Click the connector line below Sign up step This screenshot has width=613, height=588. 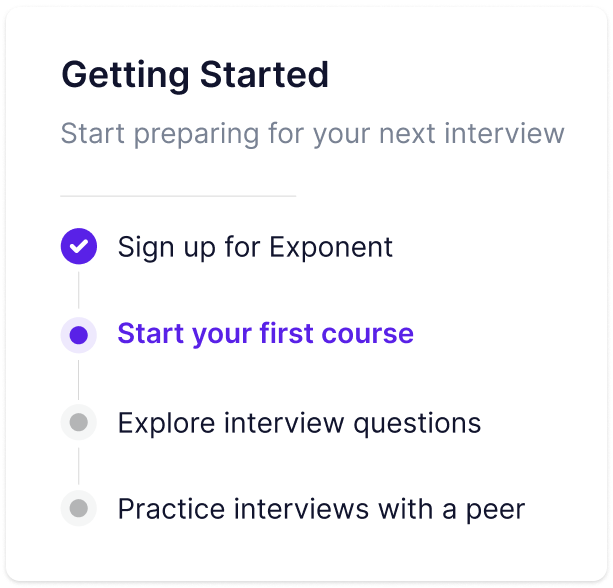tap(79, 290)
